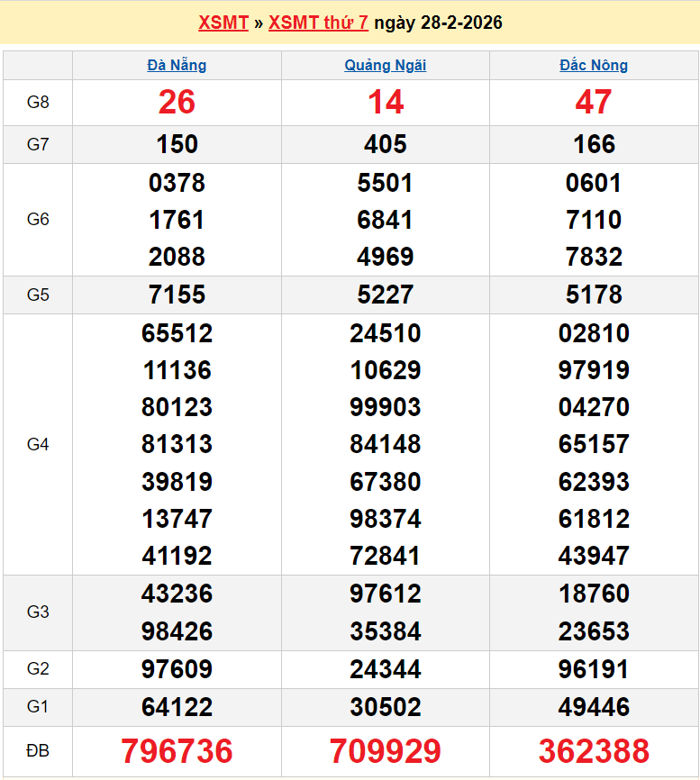
Task: Open the XSMT thứ 7 link
Action: [318, 23]
